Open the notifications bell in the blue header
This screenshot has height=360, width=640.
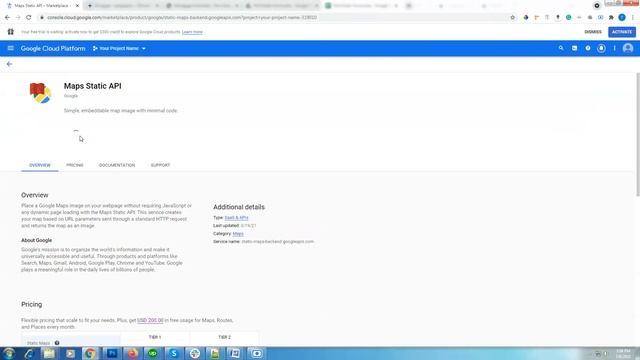coord(601,48)
